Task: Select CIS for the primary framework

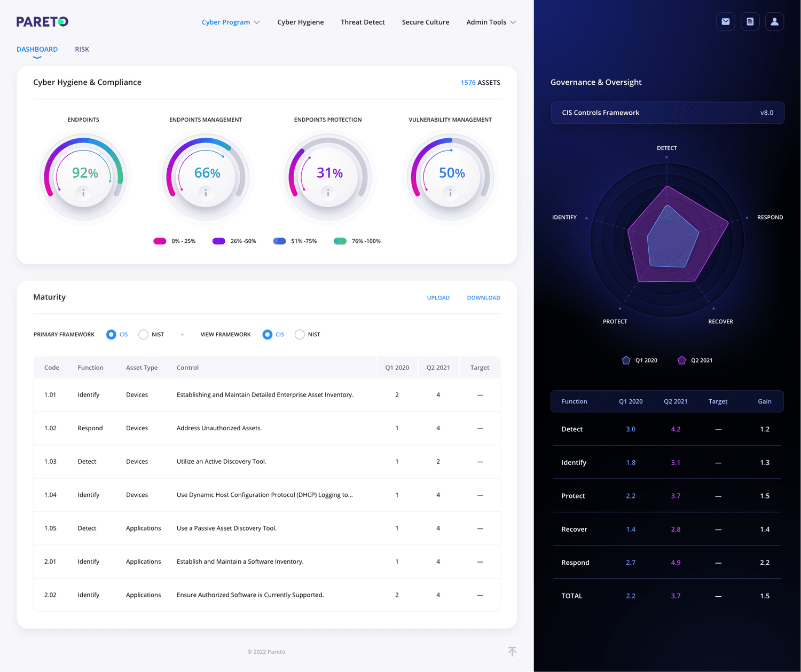Action: (x=111, y=334)
